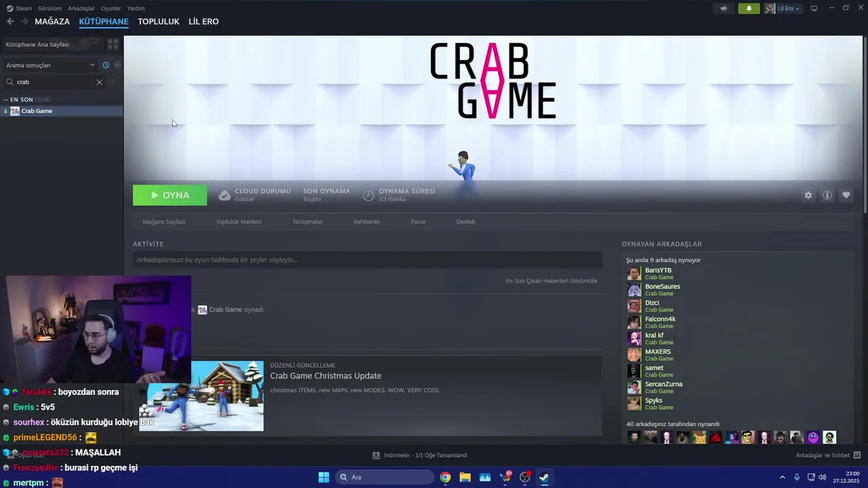Screen dimensions: 868x488
Task: Open the green notifications bell
Action: pos(749,8)
